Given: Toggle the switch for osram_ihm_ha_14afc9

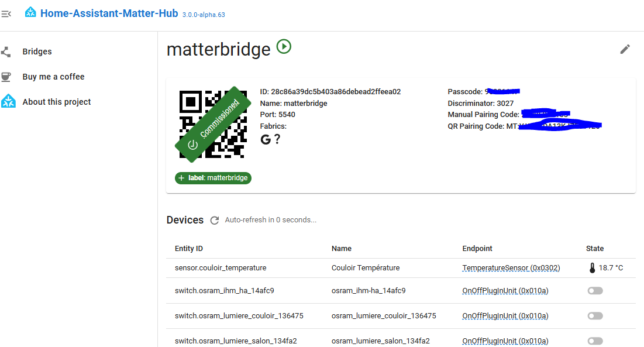Looking at the screenshot, I should [595, 291].
